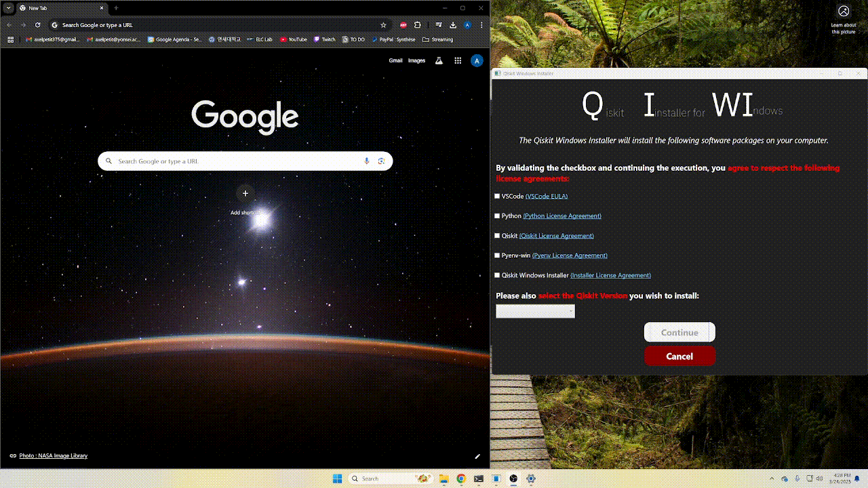This screenshot has width=868, height=488.
Task: Start voice search with microphone icon
Action: click(x=367, y=161)
